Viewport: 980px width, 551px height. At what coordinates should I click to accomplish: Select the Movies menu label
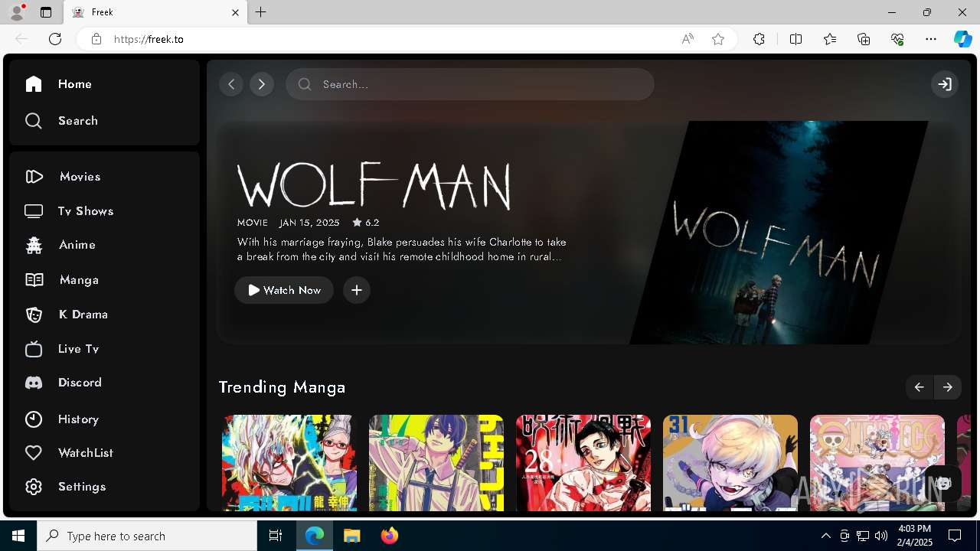80,177
